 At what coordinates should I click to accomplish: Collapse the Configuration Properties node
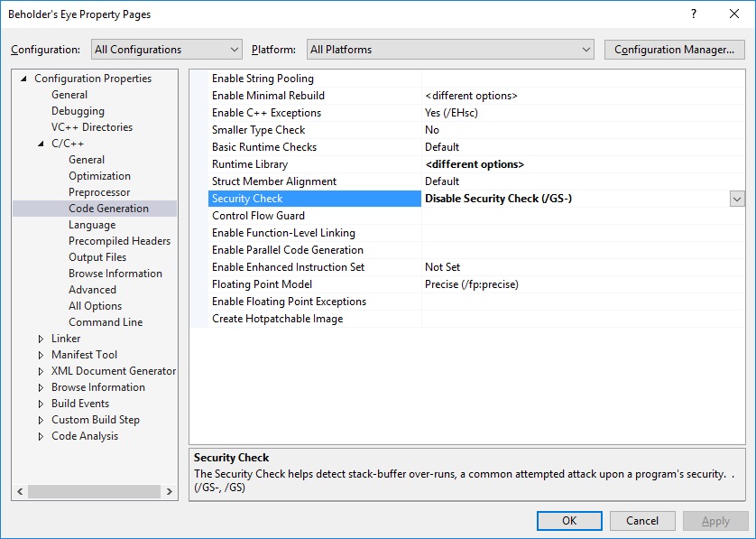tap(23, 79)
